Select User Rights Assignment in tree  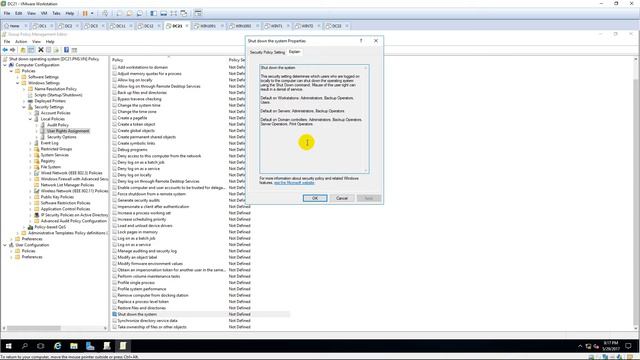pyautogui.click(x=68, y=131)
